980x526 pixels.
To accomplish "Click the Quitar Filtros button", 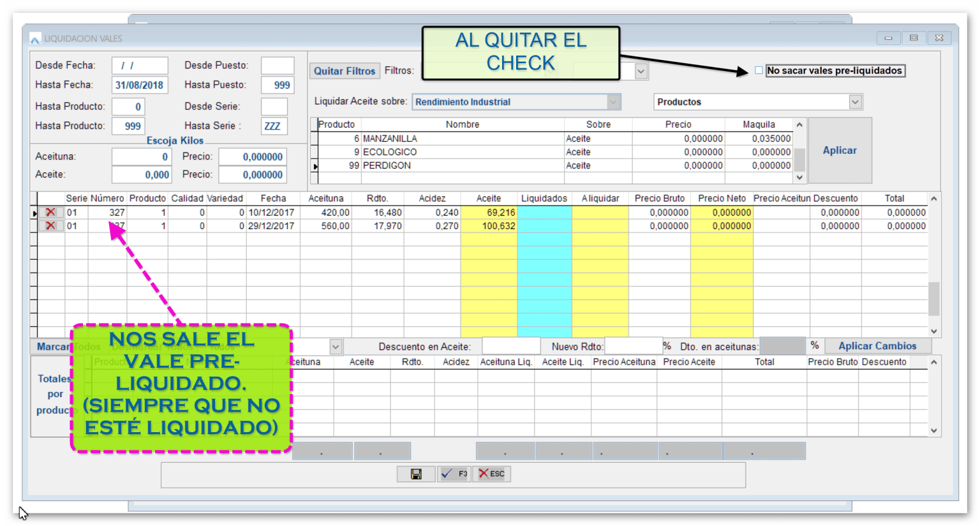I will point(345,71).
